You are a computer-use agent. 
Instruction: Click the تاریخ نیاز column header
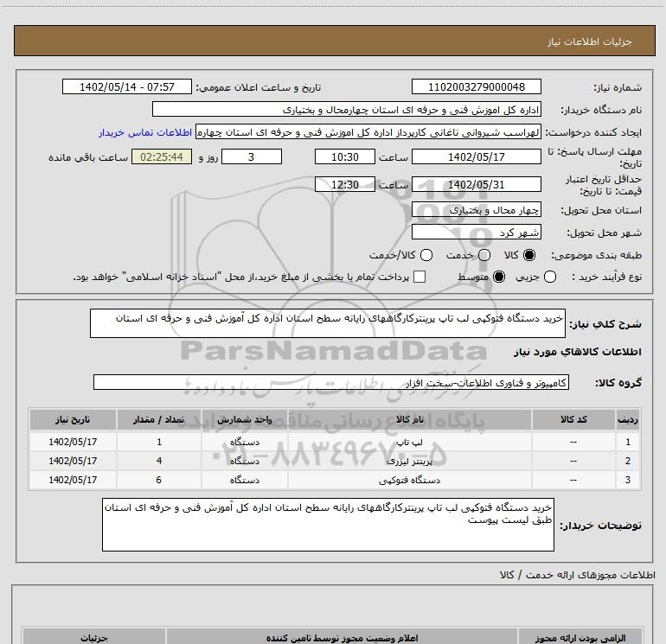pos(73,420)
